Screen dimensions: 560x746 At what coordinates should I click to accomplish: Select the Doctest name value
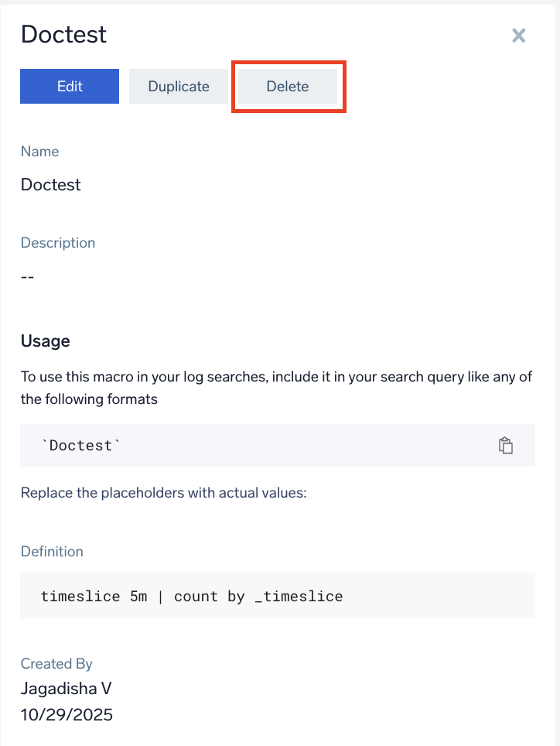coord(51,185)
